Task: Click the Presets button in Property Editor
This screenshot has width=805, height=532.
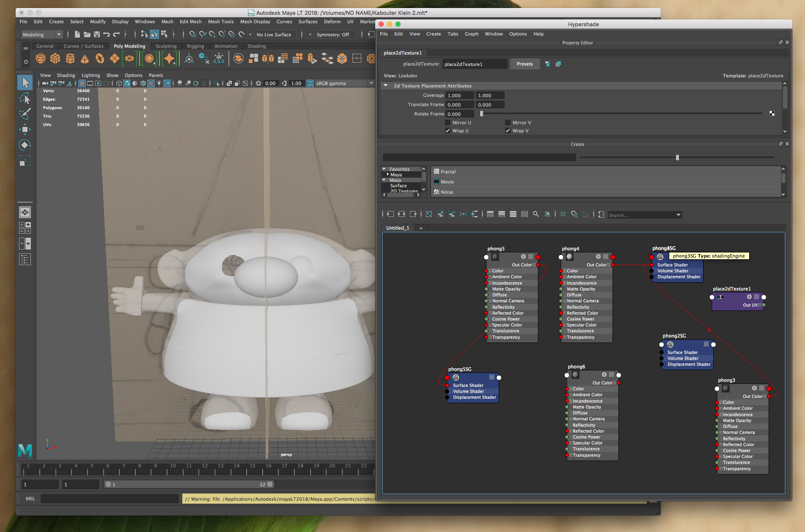Action: click(525, 64)
